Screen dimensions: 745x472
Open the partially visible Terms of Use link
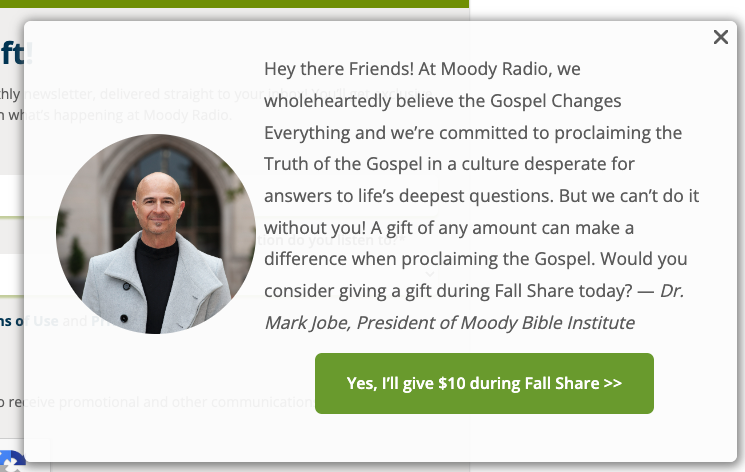click(x=12, y=321)
